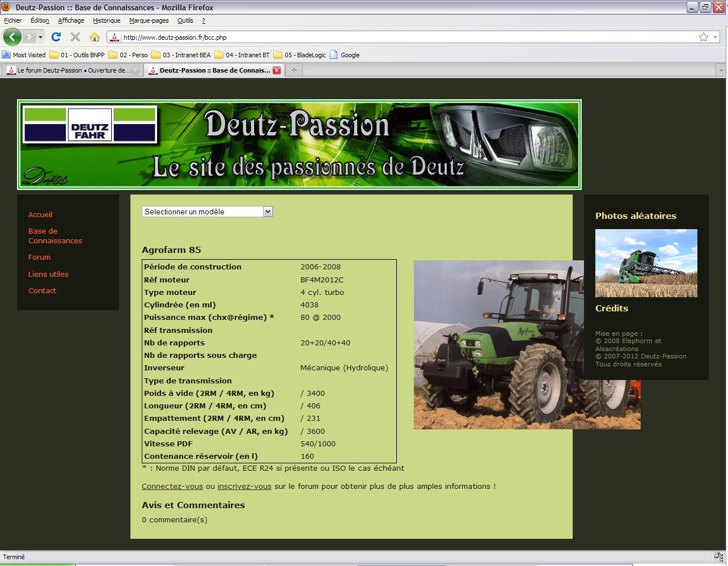This screenshot has width=728, height=566.
Task: Open the '04 - Intranet BT' bookmark folder
Action: click(242, 55)
